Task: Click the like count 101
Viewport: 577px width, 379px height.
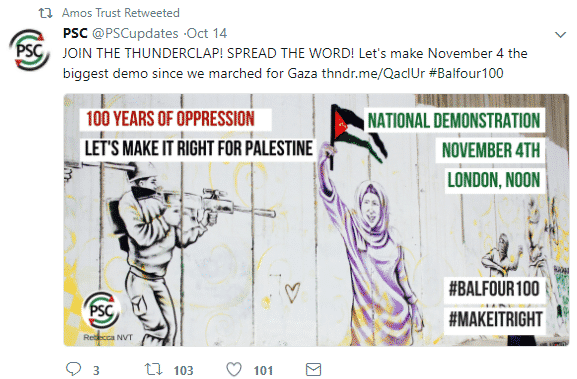Action: click(263, 370)
